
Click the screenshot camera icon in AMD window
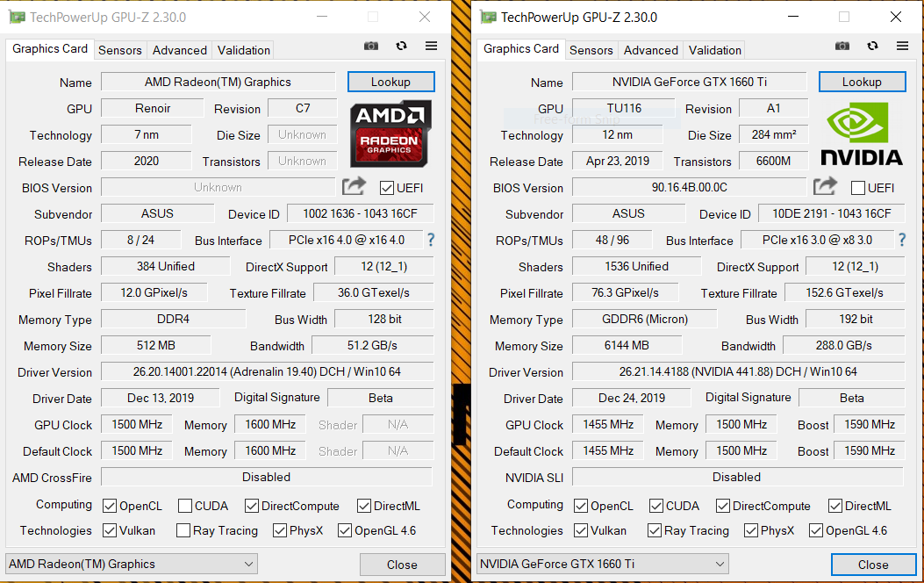tap(371, 47)
